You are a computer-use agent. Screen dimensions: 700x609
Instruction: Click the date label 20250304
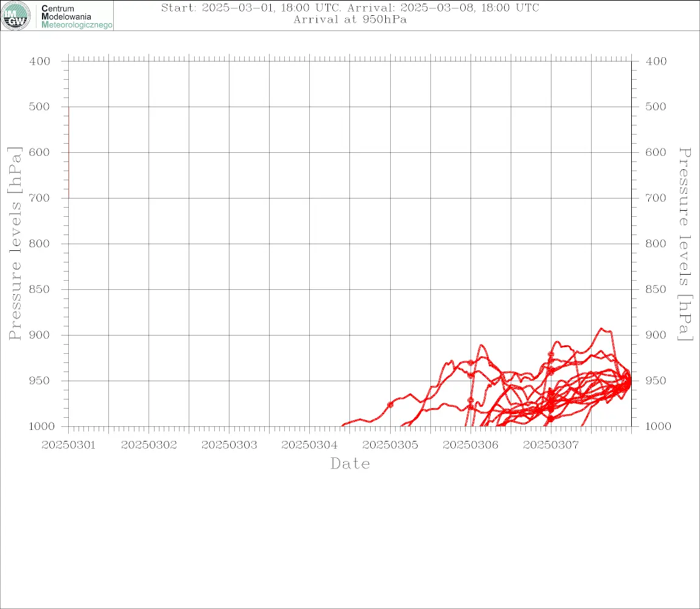(309, 445)
